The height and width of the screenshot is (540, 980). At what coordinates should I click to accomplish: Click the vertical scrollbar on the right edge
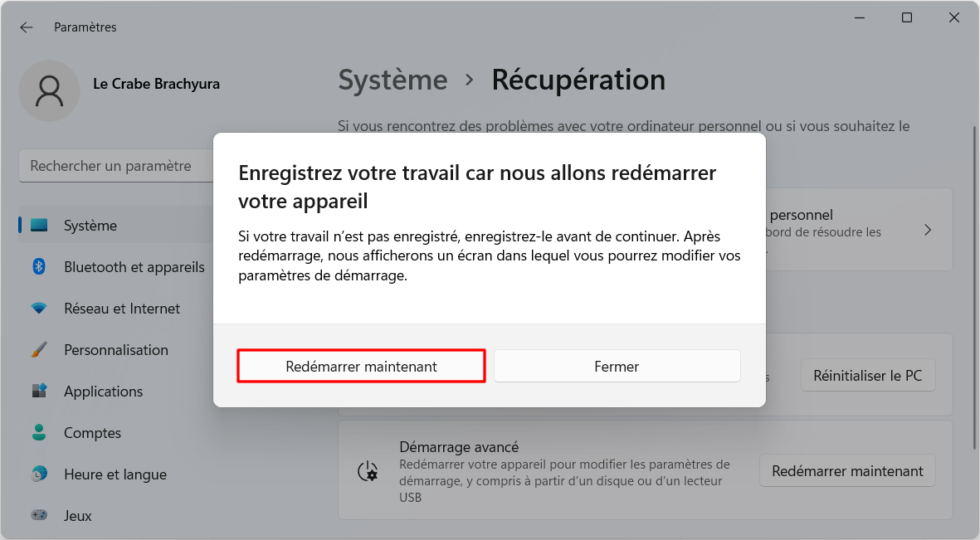point(973,288)
